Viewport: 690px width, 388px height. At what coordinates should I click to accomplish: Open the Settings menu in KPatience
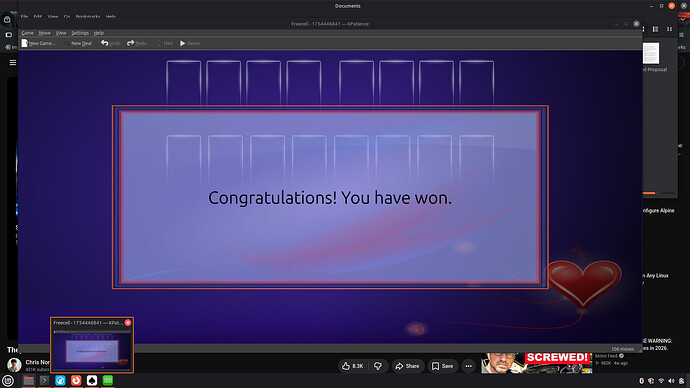pos(80,33)
